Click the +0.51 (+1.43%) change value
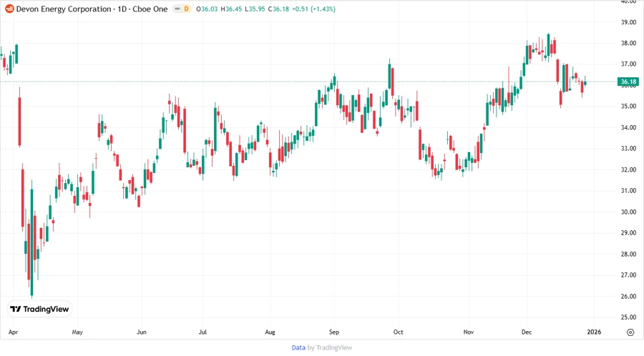 pos(314,9)
